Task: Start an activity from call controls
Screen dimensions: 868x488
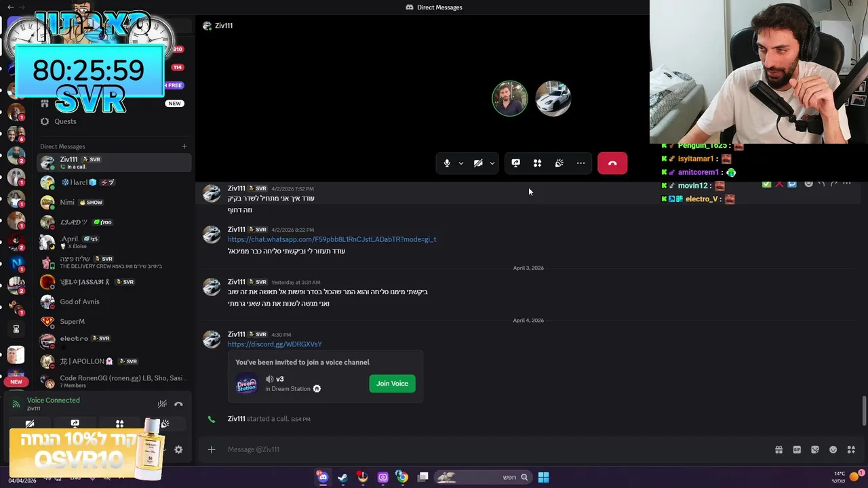Action: 537,163
